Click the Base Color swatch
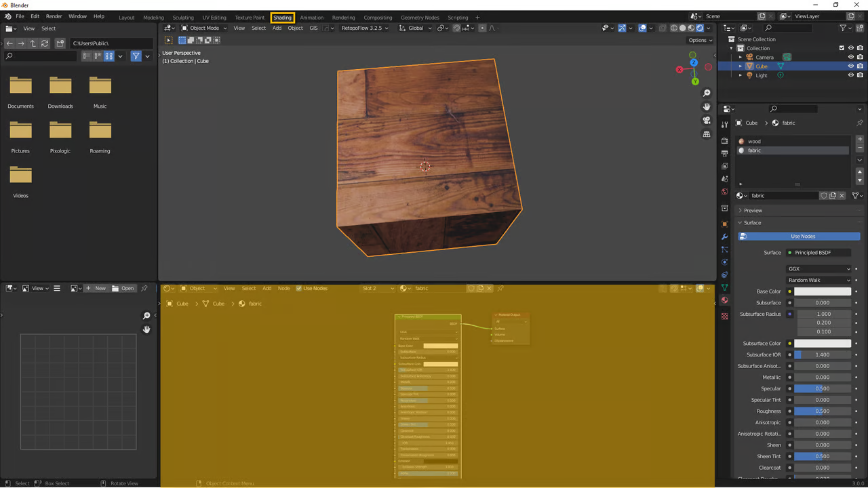Screen dimensions: 868x488 pos(822,291)
